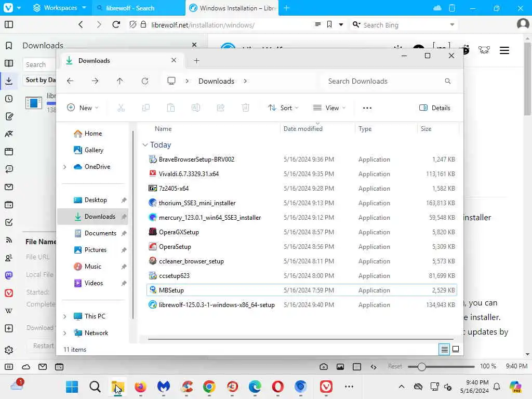Image resolution: width=532 pixels, height=399 pixels.
Task: Switch to large thumbnails view layout
Action: tap(456, 349)
